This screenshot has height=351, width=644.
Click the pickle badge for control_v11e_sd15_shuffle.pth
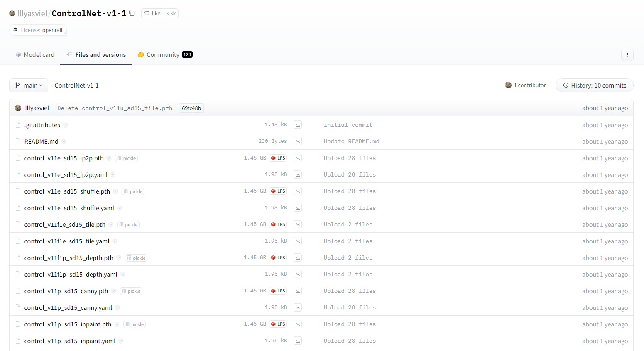pyautogui.click(x=133, y=191)
